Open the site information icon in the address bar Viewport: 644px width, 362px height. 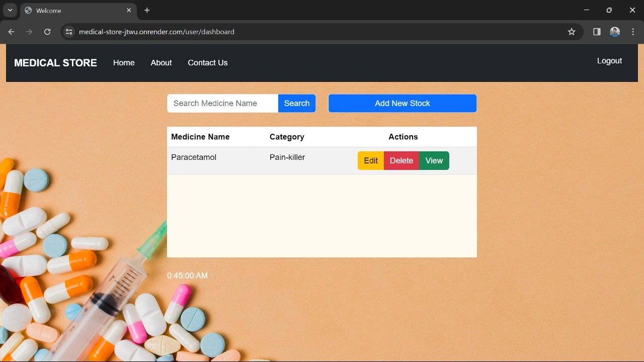69,32
